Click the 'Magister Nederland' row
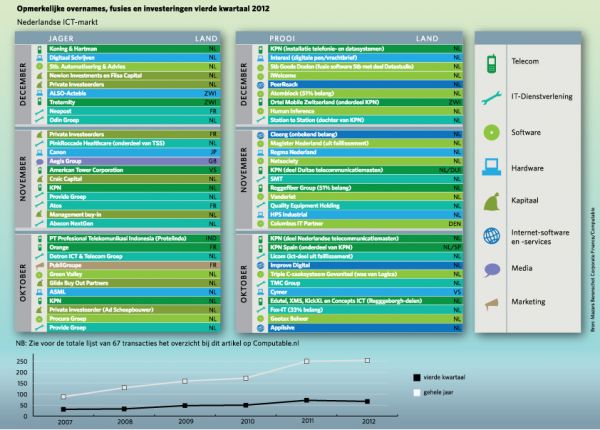This screenshot has width=600, height=430. 365,143
